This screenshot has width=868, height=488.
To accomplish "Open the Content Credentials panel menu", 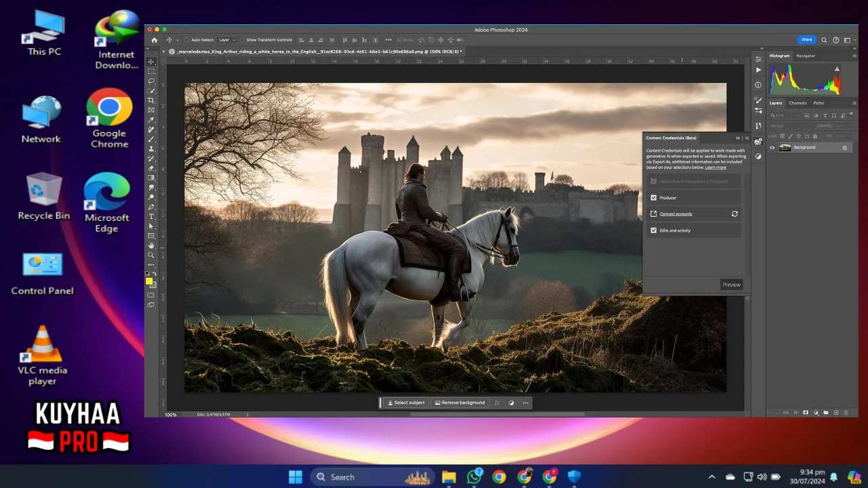I will coord(747,138).
